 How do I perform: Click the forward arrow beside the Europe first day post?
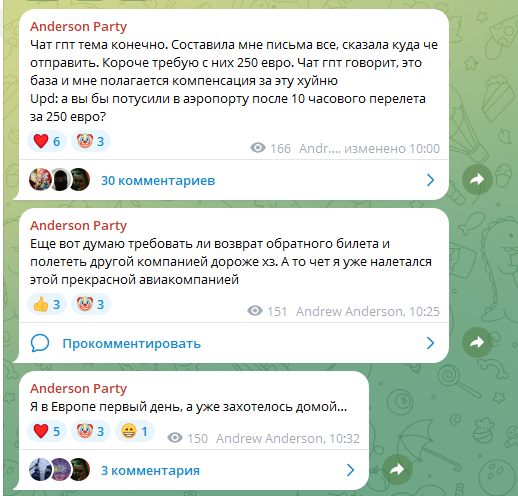[x=397, y=470]
